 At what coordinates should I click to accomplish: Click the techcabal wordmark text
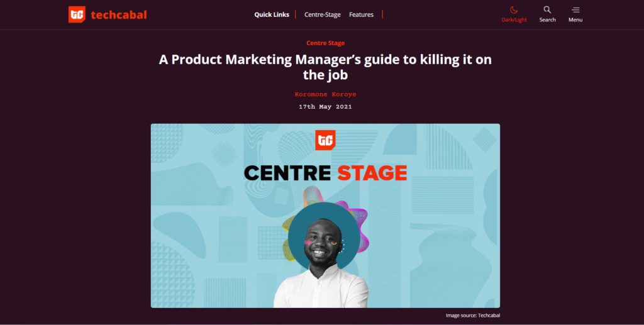pyautogui.click(x=118, y=14)
